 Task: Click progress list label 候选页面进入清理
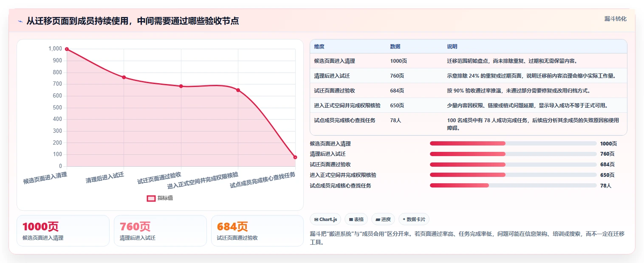pos(330,144)
